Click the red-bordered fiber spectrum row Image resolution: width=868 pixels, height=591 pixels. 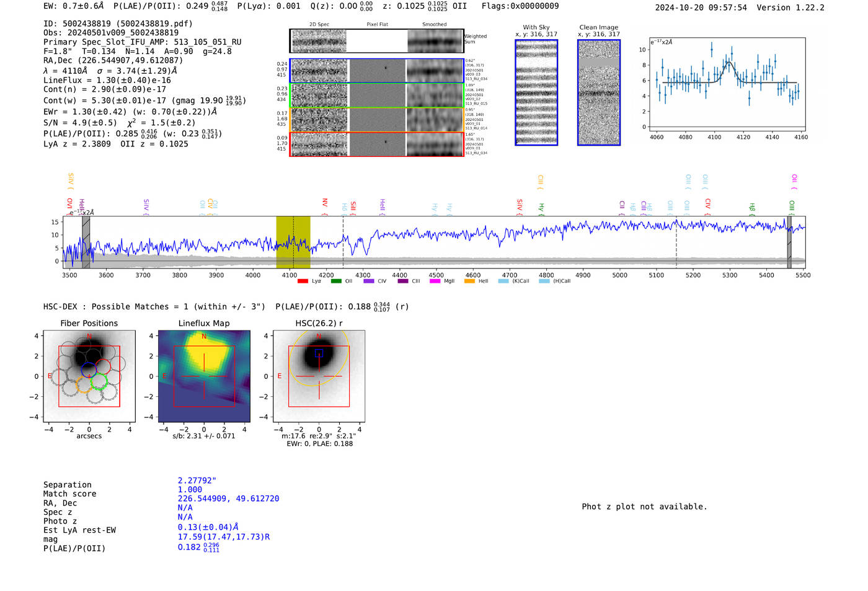(x=376, y=144)
